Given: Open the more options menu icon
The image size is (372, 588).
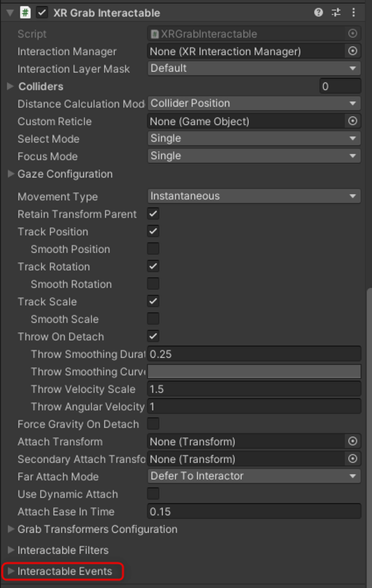Looking at the screenshot, I should click(x=353, y=13).
